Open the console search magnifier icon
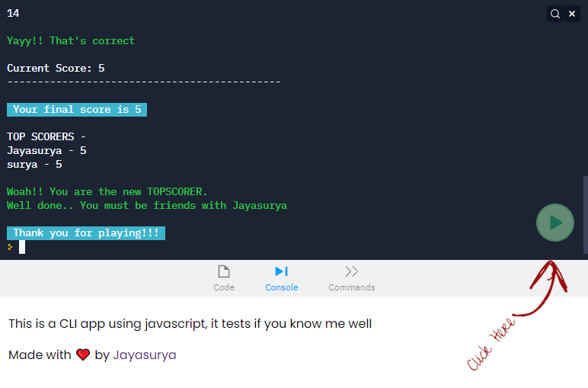Screen dimensions: 588x388 (x=556, y=14)
